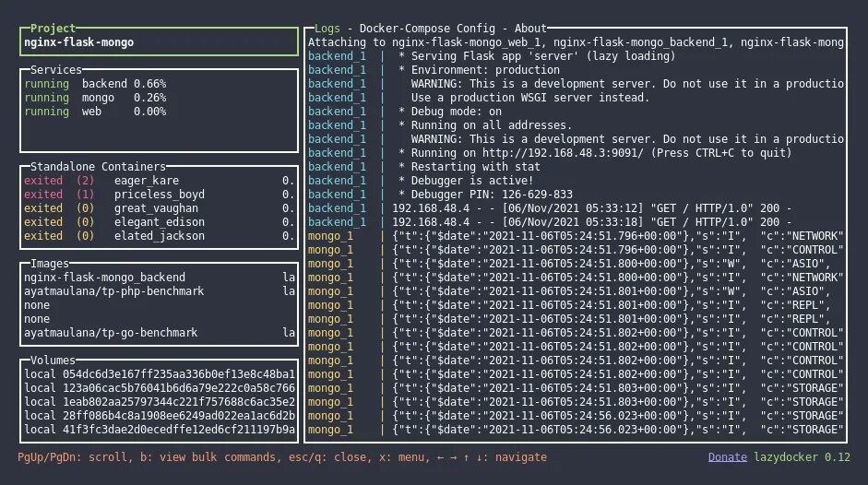Image resolution: width=868 pixels, height=485 pixels.
Task: Select the volume starting with 1eab802a
Action: pos(159,402)
